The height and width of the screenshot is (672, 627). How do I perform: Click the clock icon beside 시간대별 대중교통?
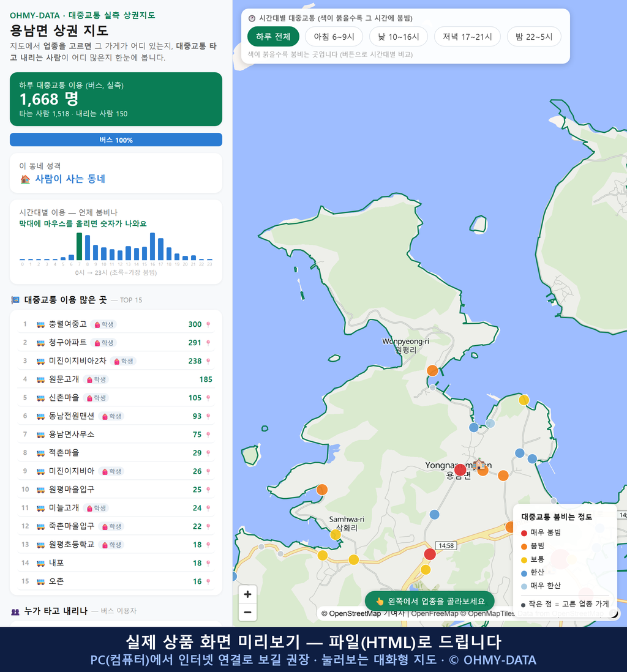click(252, 18)
